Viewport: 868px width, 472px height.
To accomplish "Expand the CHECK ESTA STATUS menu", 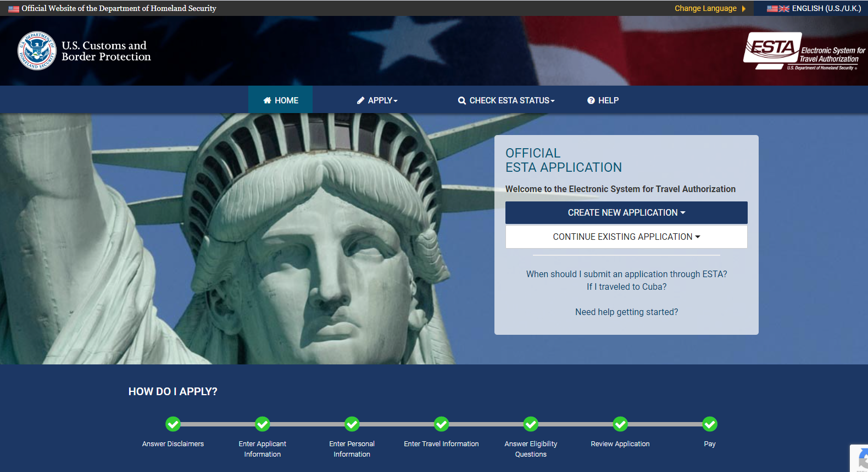I will point(507,100).
